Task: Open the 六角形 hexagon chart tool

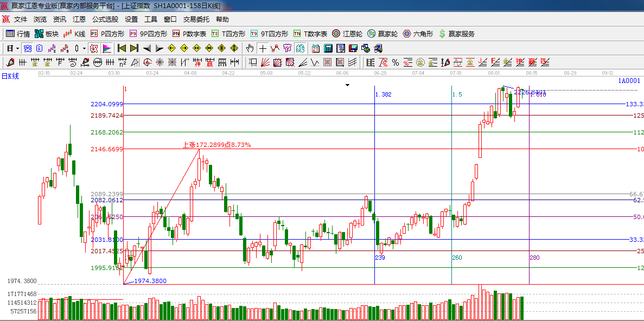Action: coord(418,34)
